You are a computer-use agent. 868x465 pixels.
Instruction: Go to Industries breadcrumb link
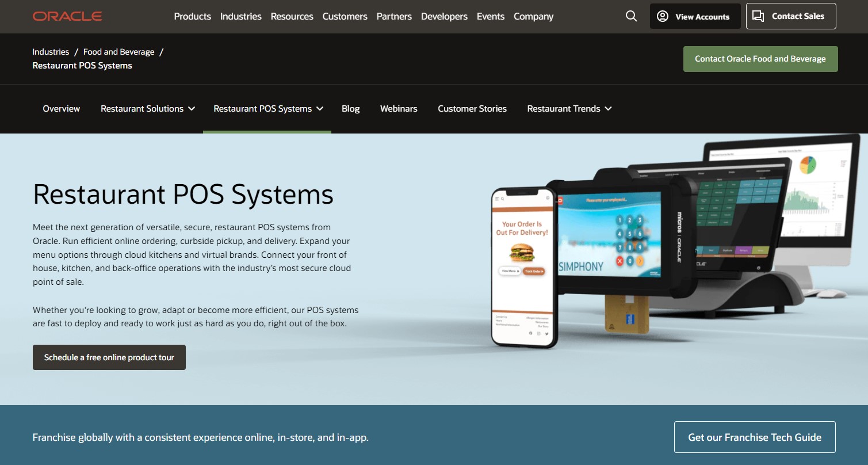51,52
